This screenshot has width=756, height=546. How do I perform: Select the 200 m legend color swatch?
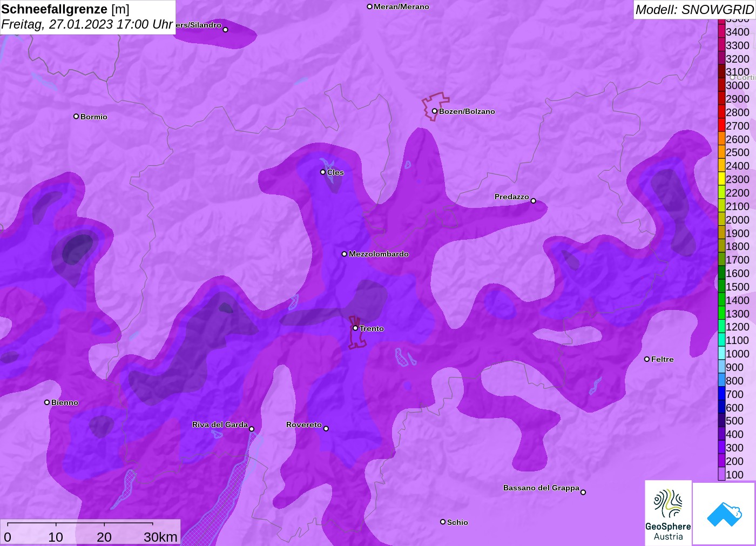coord(721,461)
